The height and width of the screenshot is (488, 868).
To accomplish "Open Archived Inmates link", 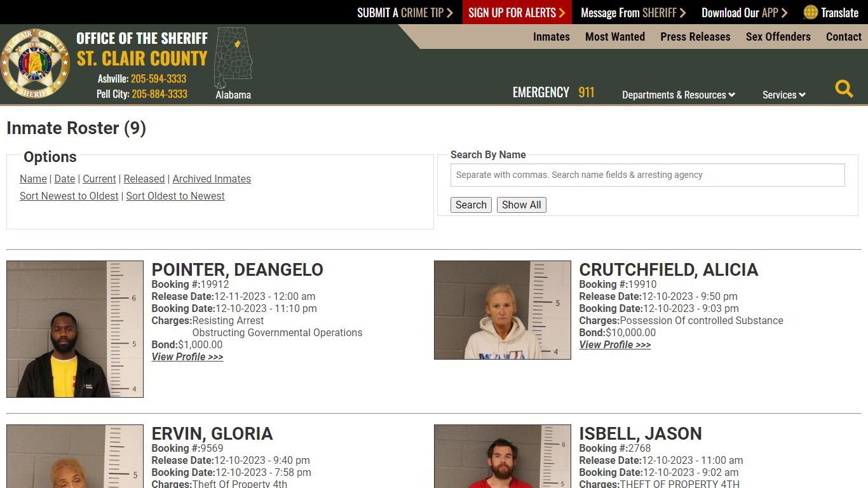I will (x=212, y=179).
